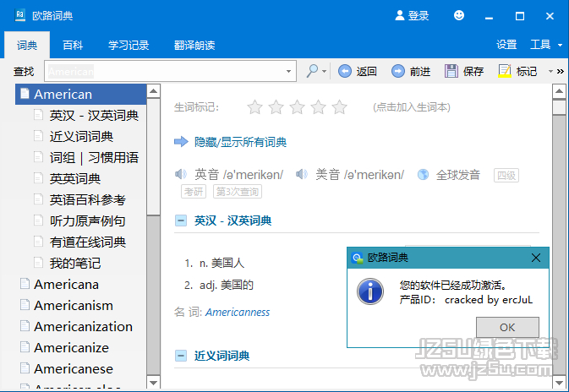
Task: Click the 四级 tag
Action: (506, 175)
